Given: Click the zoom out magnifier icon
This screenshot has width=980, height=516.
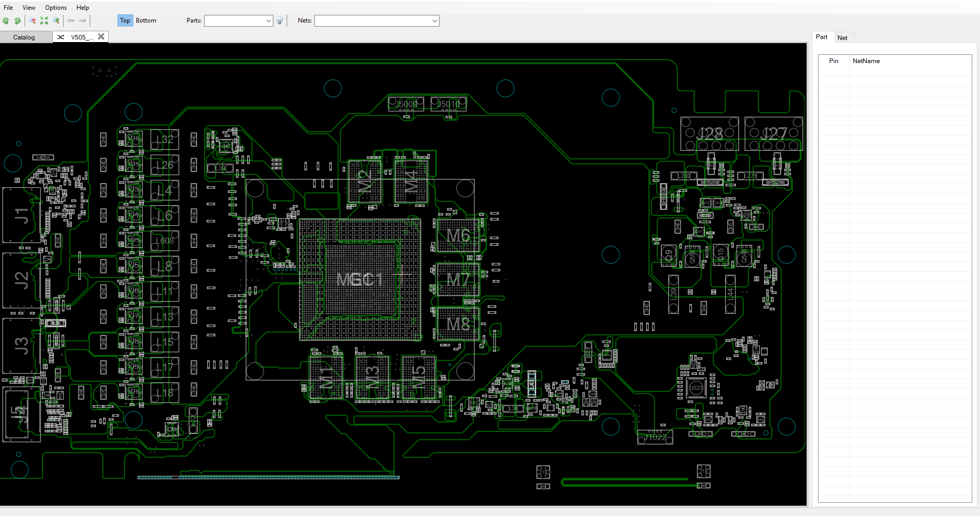Looking at the screenshot, I should (x=32, y=21).
